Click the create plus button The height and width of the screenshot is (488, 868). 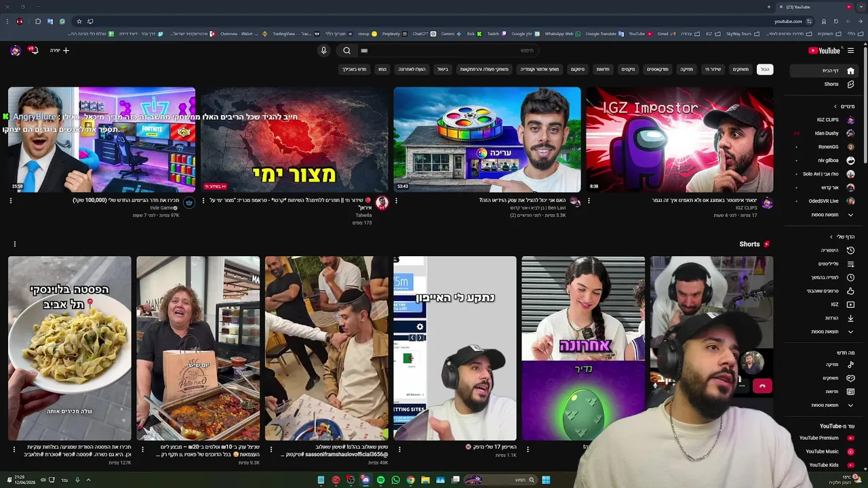(x=60, y=50)
